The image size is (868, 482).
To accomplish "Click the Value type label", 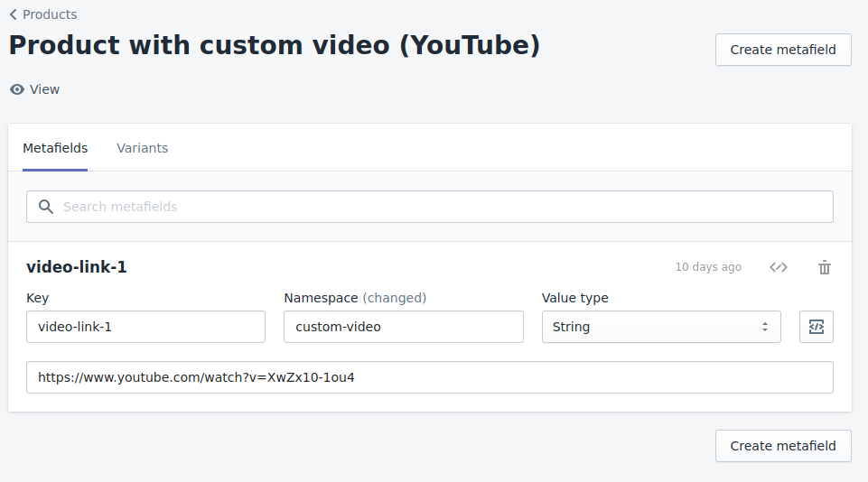I will [574, 298].
